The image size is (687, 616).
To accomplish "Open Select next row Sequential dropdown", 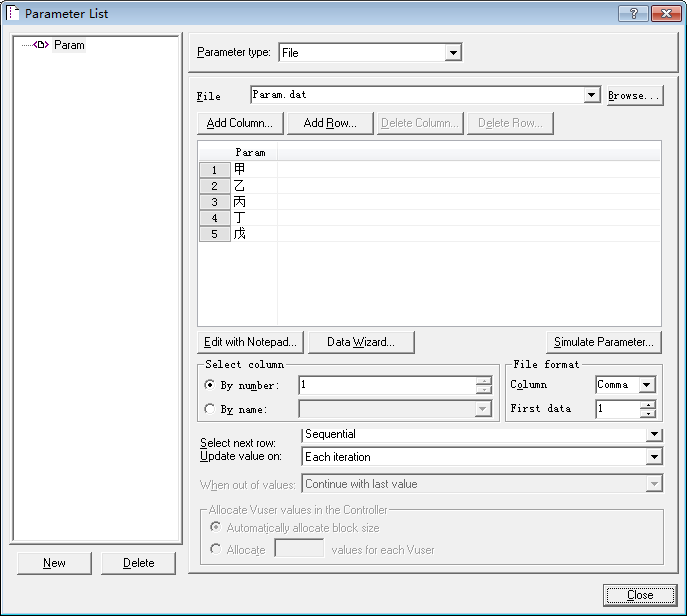I will click(x=654, y=434).
